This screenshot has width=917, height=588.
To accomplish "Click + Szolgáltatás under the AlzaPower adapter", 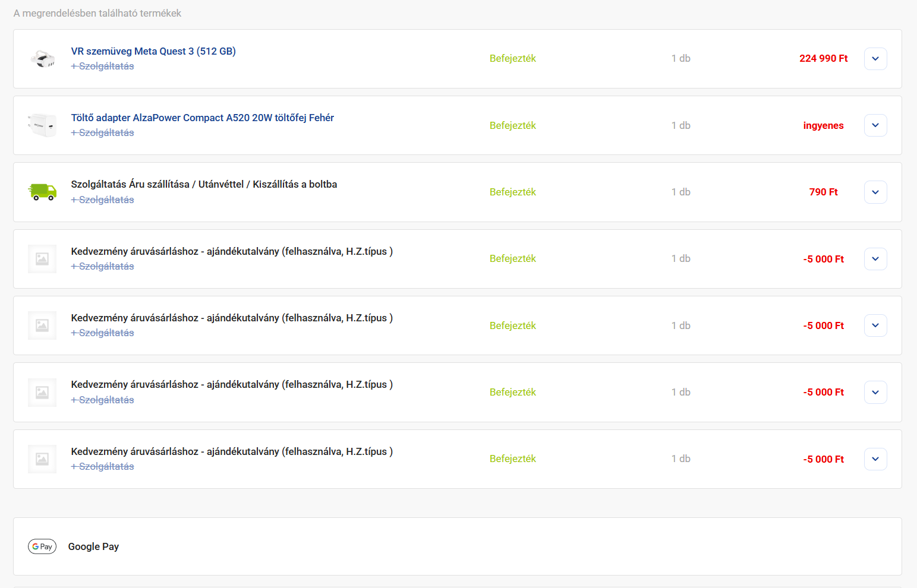I will click(103, 132).
